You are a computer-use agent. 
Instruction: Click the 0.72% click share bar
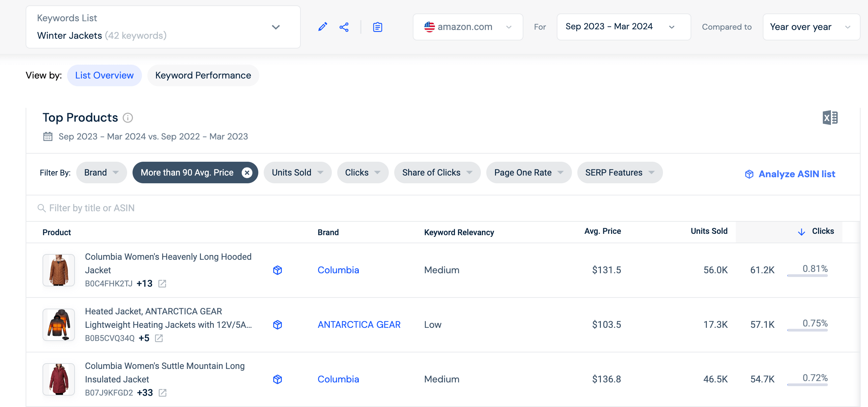(x=807, y=385)
